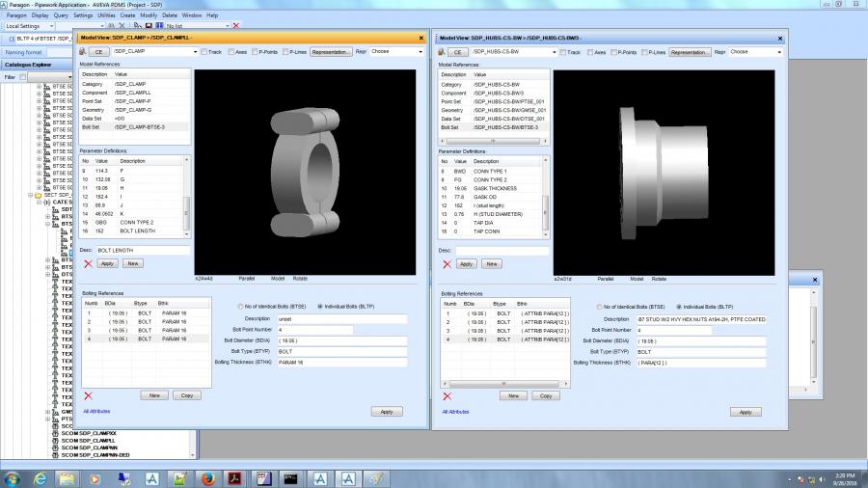This screenshot has height=488, width=868.
Task: Select No of Identical Bolts radio in SDP_CLAMP
Action: point(240,306)
